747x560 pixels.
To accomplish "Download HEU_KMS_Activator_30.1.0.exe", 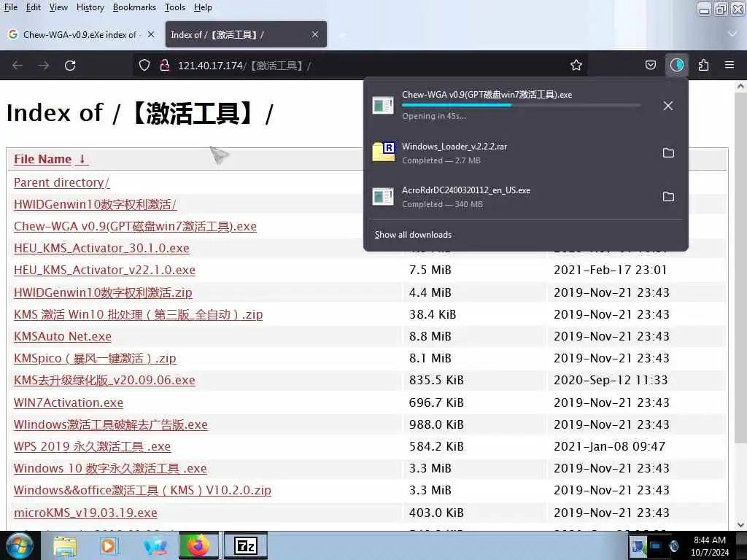I will click(x=101, y=248).
